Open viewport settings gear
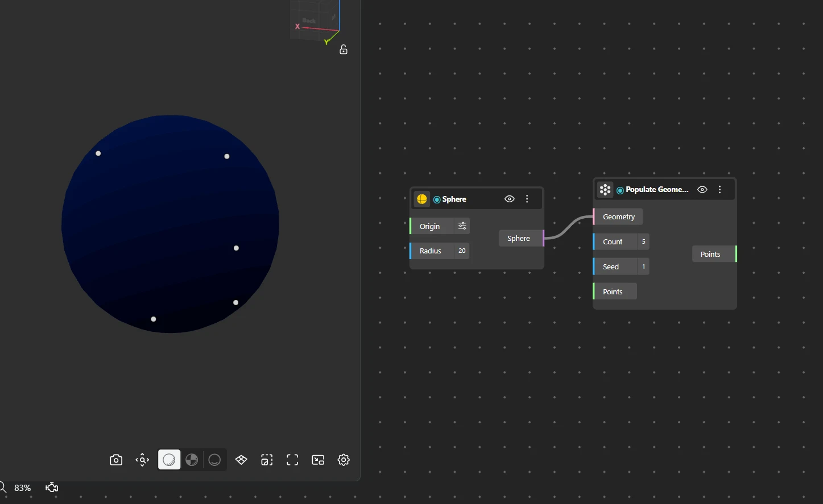Viewport: 823px width, 504px height. pos(344,460)
